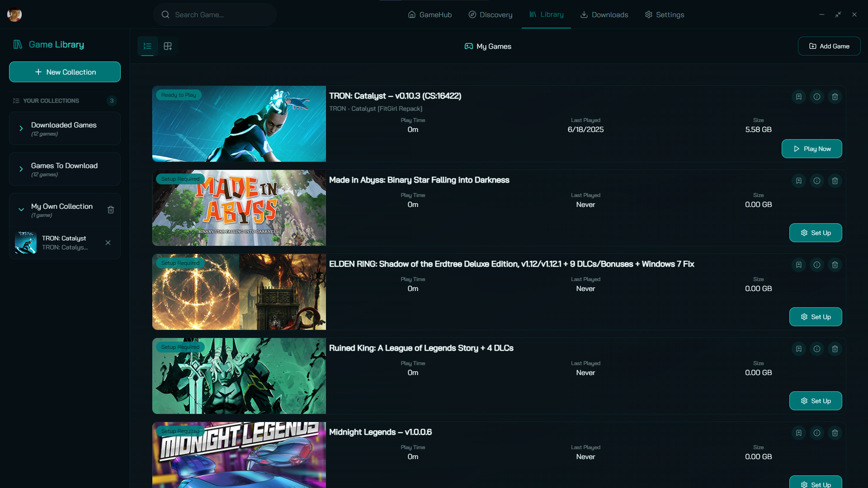Open info for TRON: Catalyst

(x=817, y=97)
